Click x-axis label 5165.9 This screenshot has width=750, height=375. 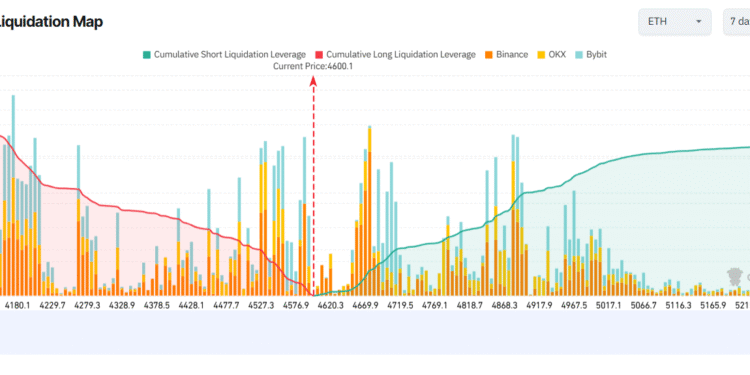tap(713, 305)
